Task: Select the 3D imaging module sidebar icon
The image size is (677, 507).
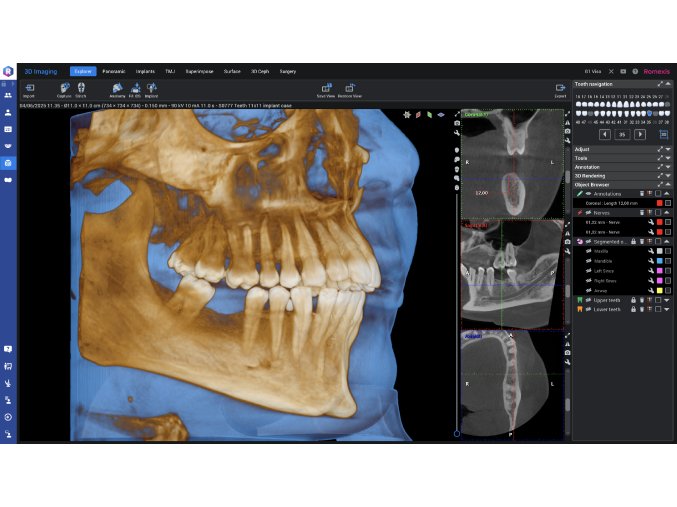Action: [x=8, y=163]
